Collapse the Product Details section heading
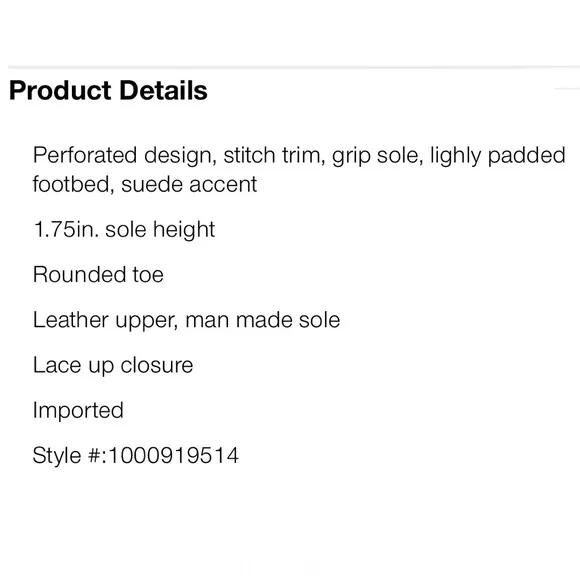Viewport: 580px width, 580px height. tap(108, 90)
